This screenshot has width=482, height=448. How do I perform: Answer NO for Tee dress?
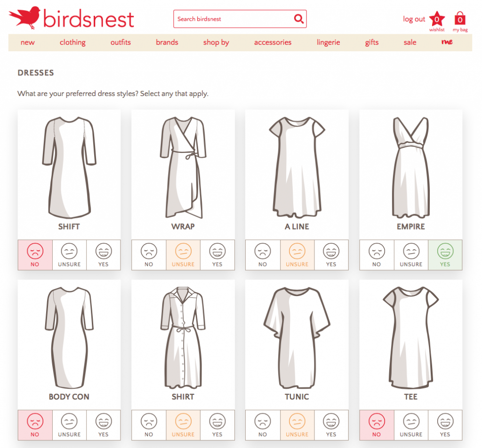point(377,425)
